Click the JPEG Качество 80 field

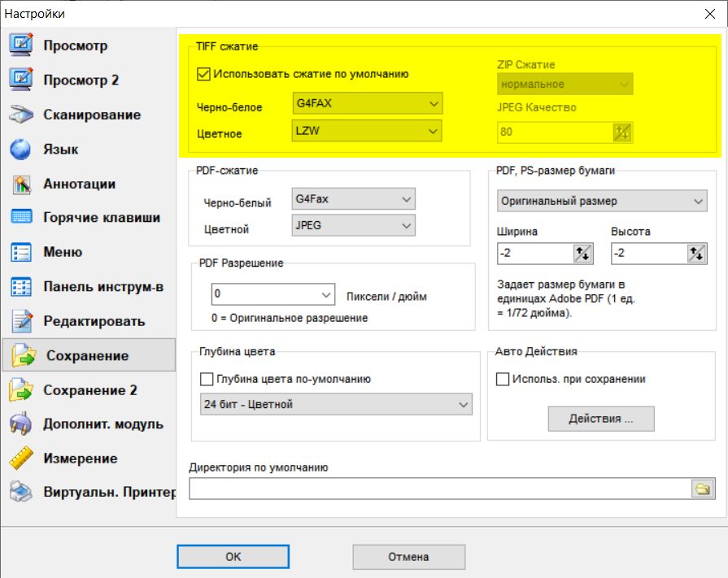pyautogui.click(x=555, y=133)
